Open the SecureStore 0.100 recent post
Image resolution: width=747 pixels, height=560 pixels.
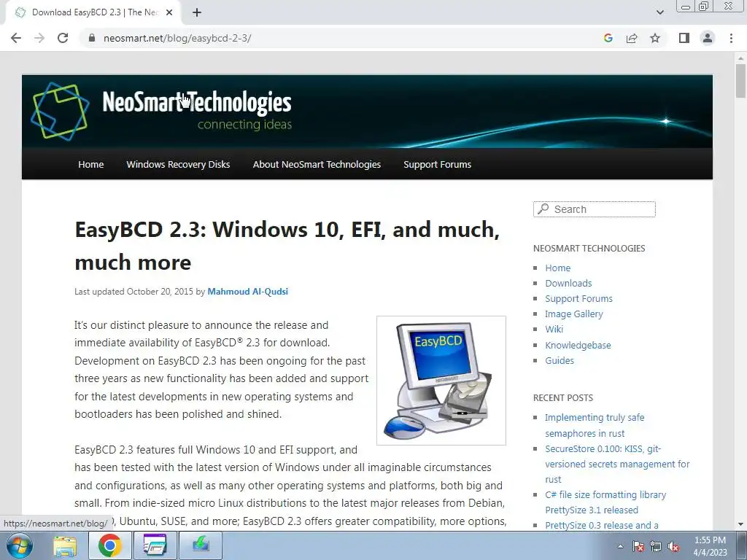click(x=617, y=464)
